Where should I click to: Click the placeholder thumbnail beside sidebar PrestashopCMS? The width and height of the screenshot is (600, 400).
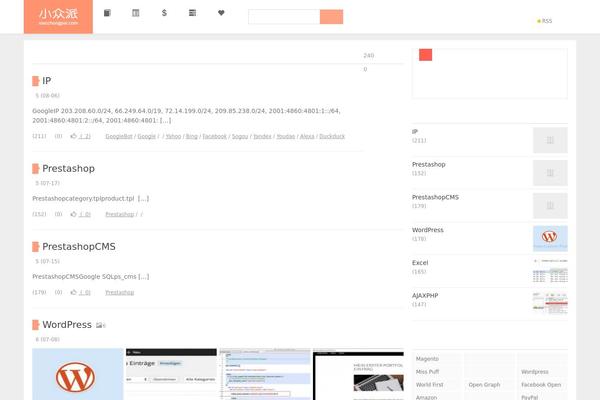(550, 206)
